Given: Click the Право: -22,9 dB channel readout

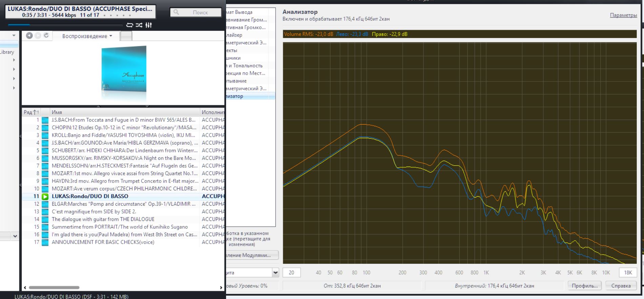Looking at the screenshot, I should point(390,34).
